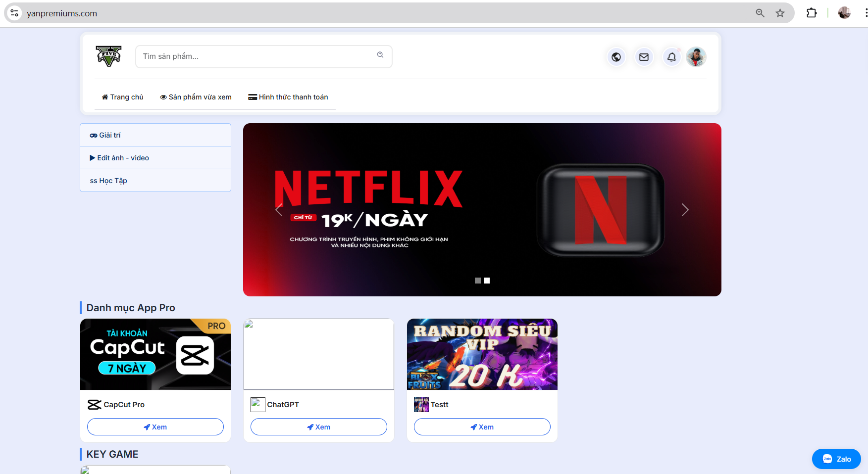Screen dimensions: 868x474
Task: Select the Học Tập category
Action: click(155, 181)
